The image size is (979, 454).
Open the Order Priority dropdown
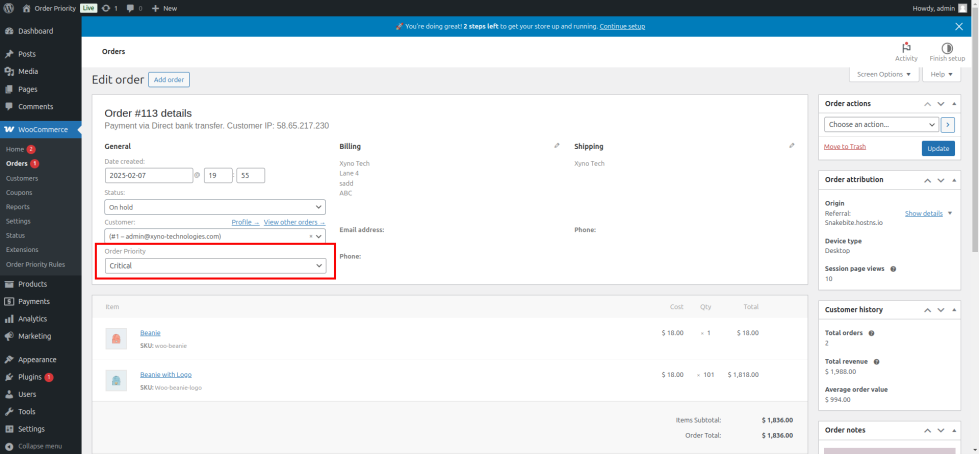pos(215,265)
